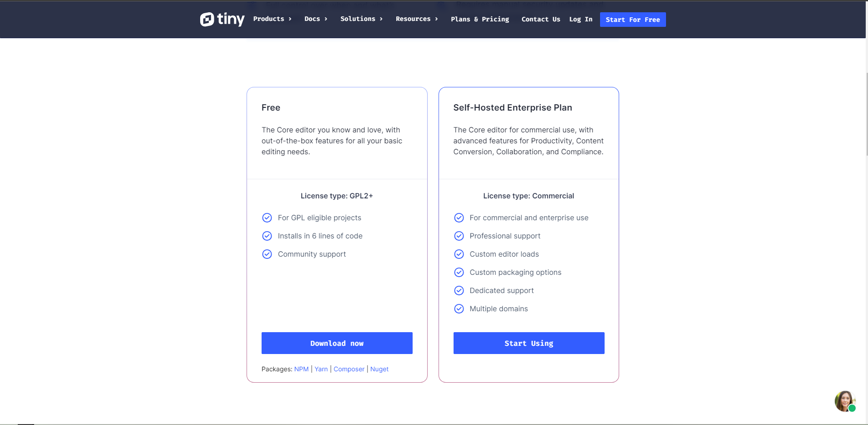Open Plans & Pricing page
This screenshot has width=868, height=425.
click(x=480, y=19)
